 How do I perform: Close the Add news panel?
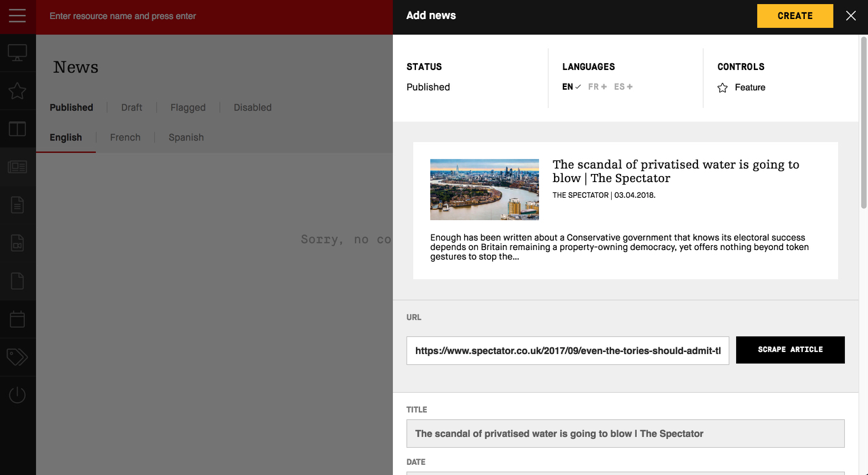click(851, 16)
